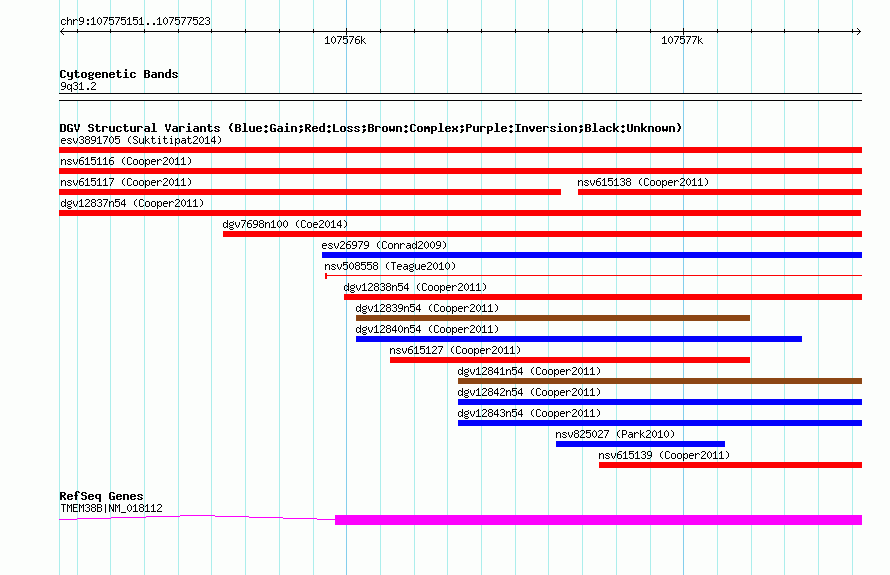Click the dgv7698n100 red loss bar
This screenshot has height=575, width=890.
[x=543, y=234]
